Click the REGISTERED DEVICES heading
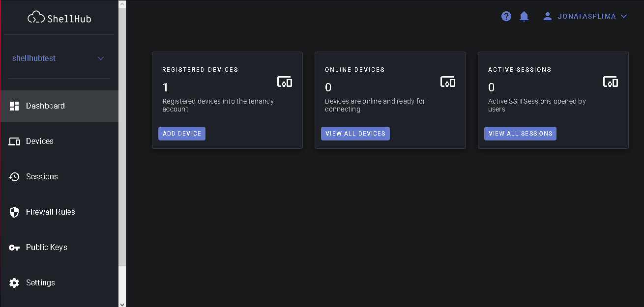 point(200,70)
